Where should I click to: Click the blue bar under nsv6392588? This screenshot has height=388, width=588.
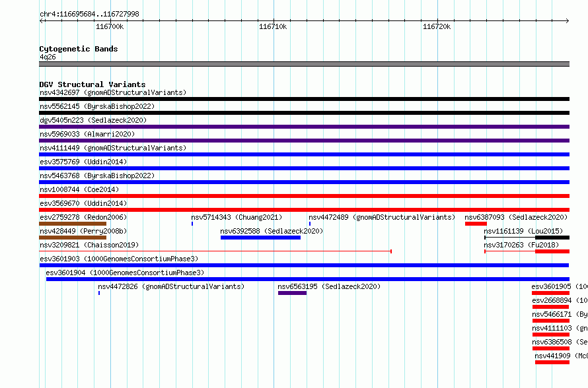click(x=260, y=238)
